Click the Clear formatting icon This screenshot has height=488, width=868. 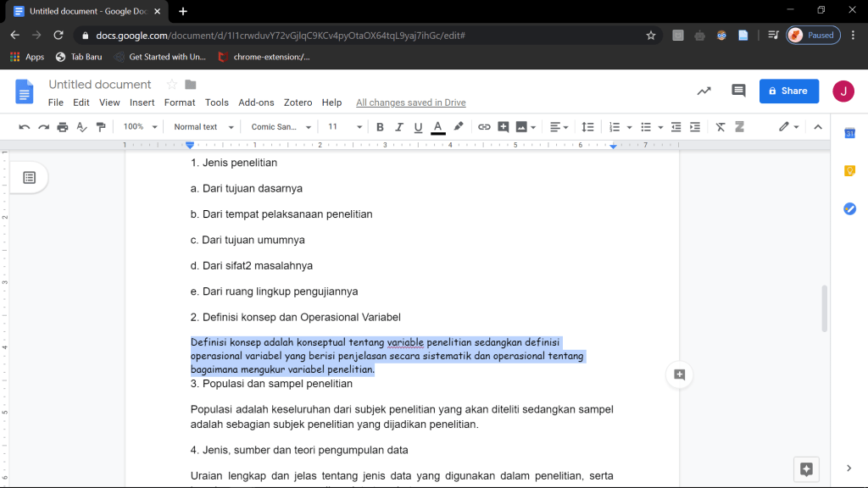click(721, 127)
